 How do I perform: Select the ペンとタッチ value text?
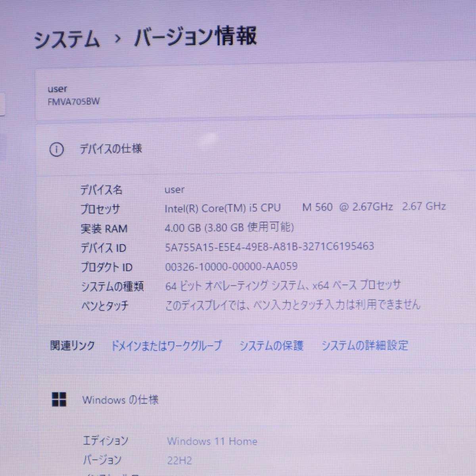coord(292,305)
